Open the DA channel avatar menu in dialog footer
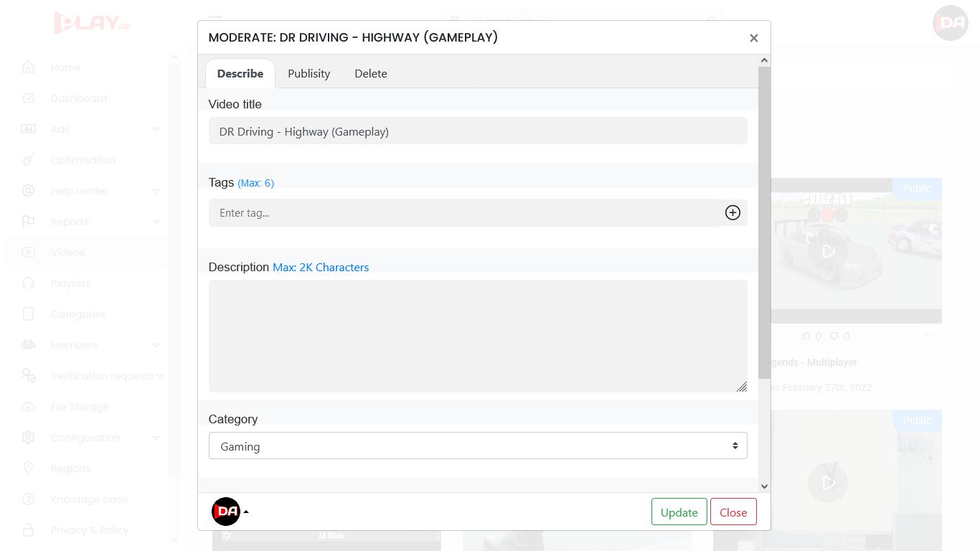980x551 pixels. click(x=230, y=512)
